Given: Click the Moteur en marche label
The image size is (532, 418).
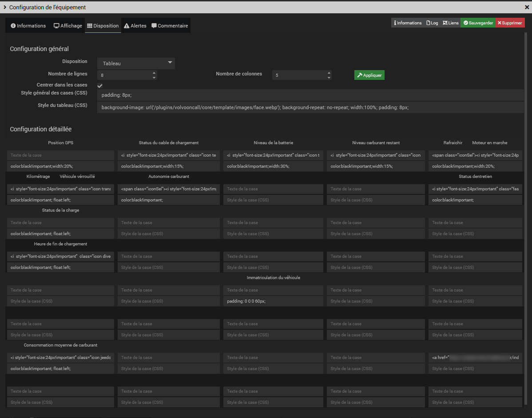Looking at the screenshot, I should (489, 143).
